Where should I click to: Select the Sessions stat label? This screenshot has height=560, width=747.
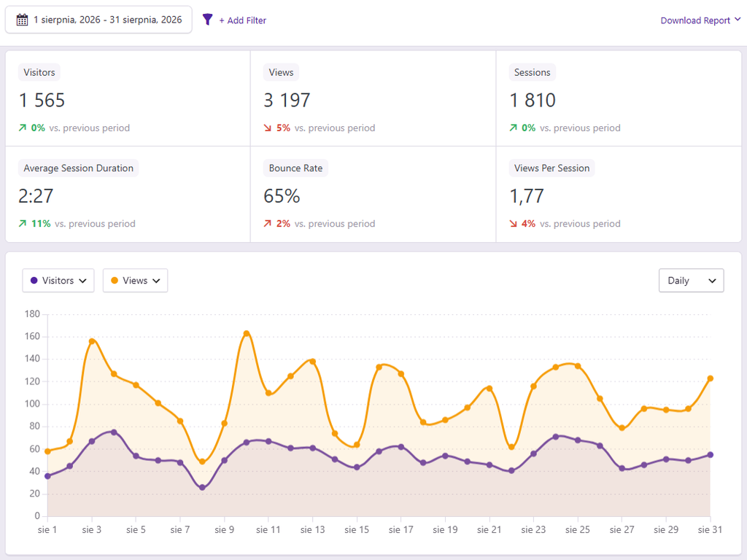coord(532,72)
